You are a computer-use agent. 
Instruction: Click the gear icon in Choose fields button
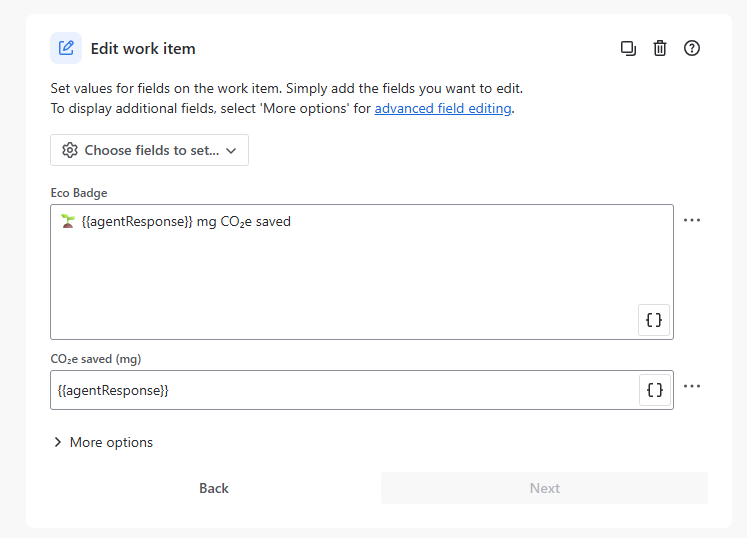click(70, 150)
